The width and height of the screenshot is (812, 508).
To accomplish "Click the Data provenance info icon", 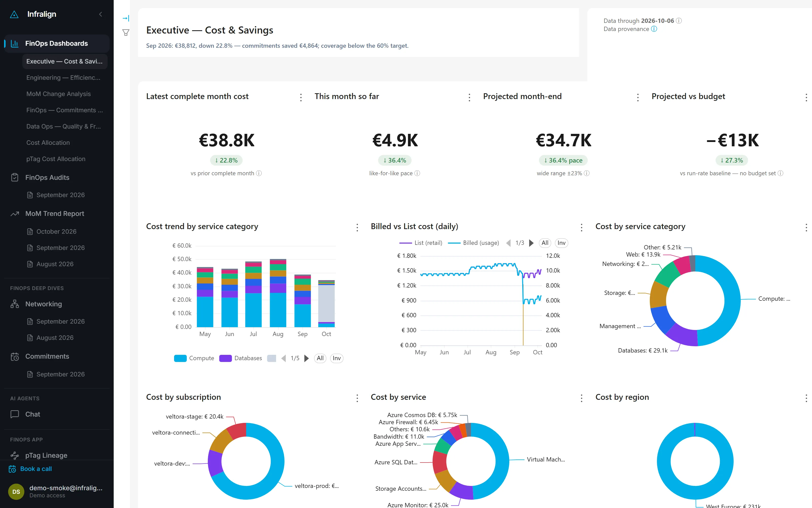I will pyautogui.click(x=654, y=29).
